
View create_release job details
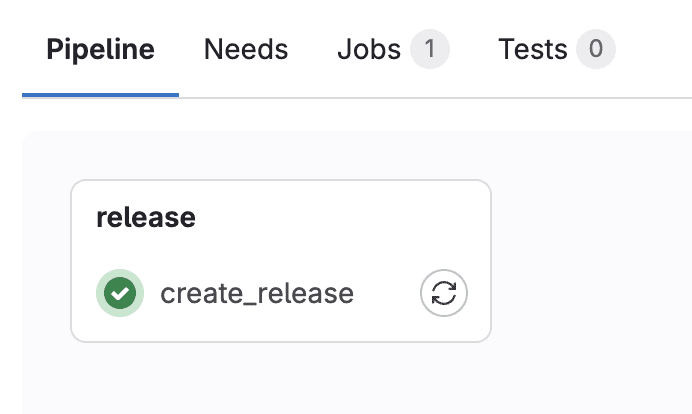[257, 293]
